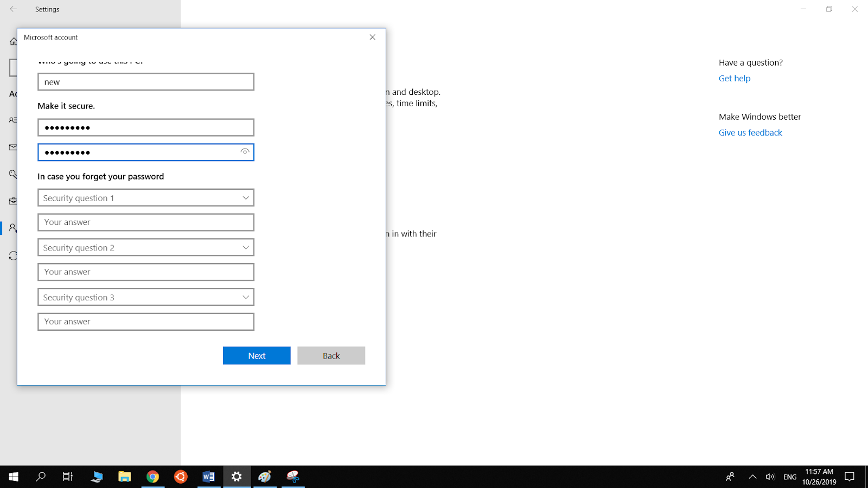Click the answer field under Security question 1

coord(146,222)
